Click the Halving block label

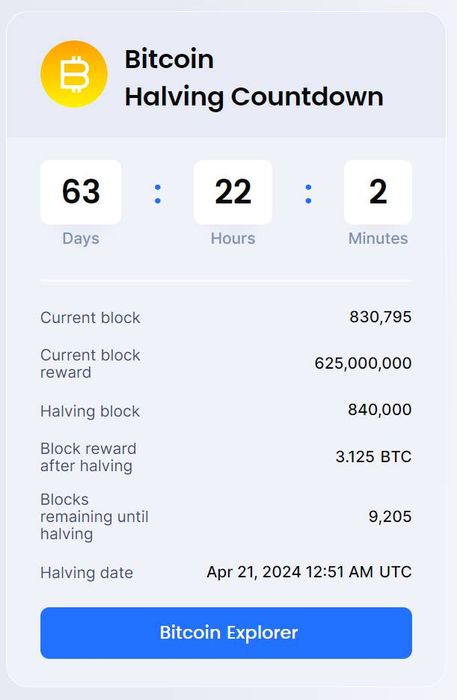click(90, 411)
